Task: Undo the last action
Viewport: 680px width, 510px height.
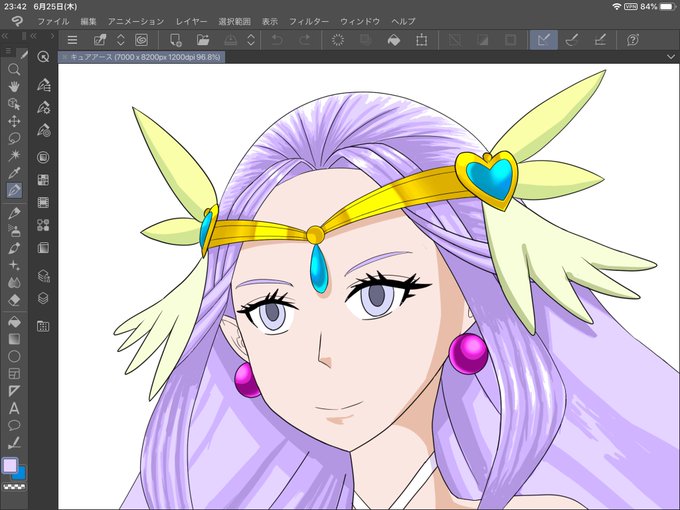Action: [277, 40]
